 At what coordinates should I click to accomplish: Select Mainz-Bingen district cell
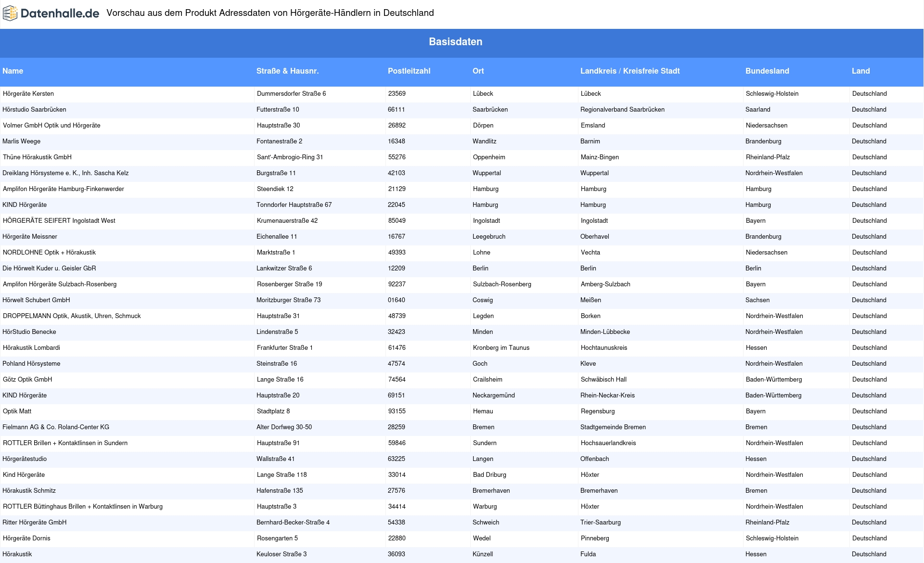(x=600, y=157)
